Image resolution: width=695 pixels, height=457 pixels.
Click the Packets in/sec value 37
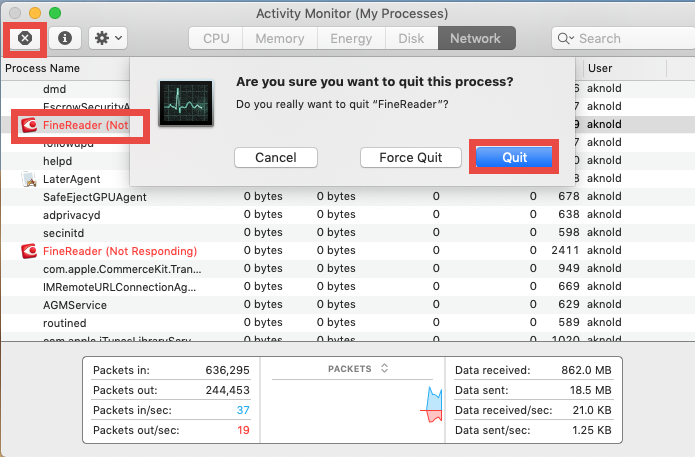pyautogui.click(x=243, y=410)
